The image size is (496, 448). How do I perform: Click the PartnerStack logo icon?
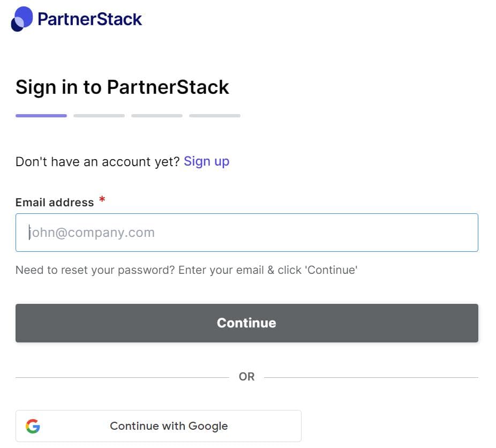(21, 19)
